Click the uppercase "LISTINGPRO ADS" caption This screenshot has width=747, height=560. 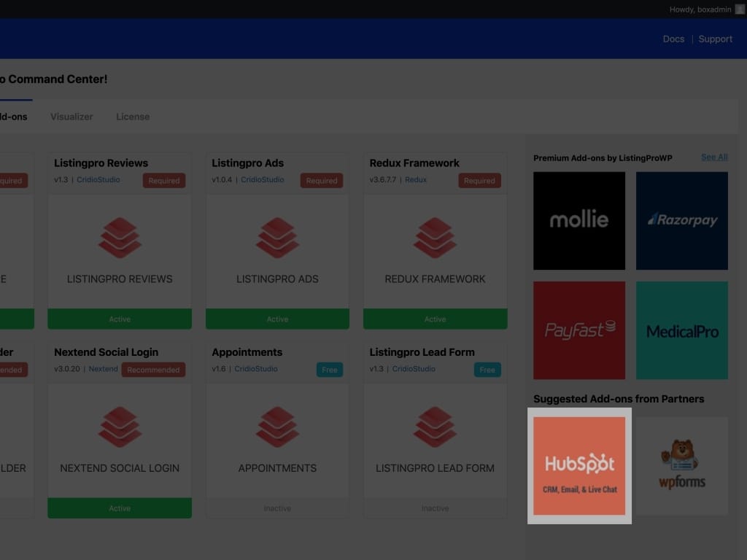pos(277,279)
